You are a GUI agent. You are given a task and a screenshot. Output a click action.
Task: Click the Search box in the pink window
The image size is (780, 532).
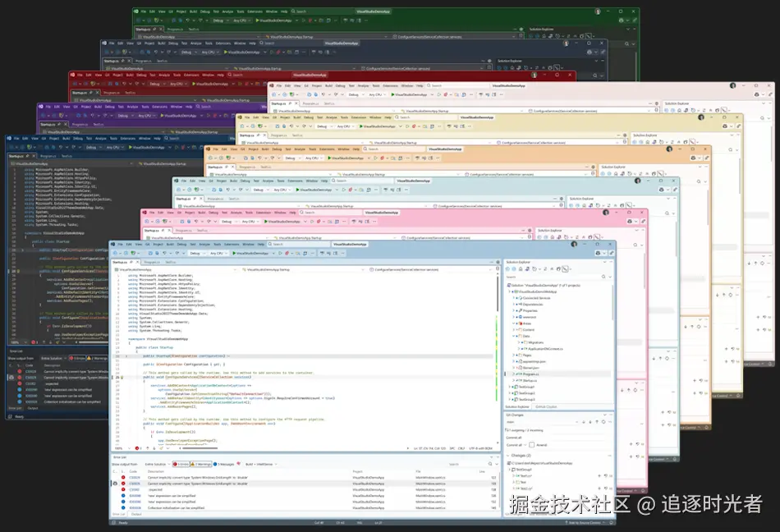coord(330,213)
